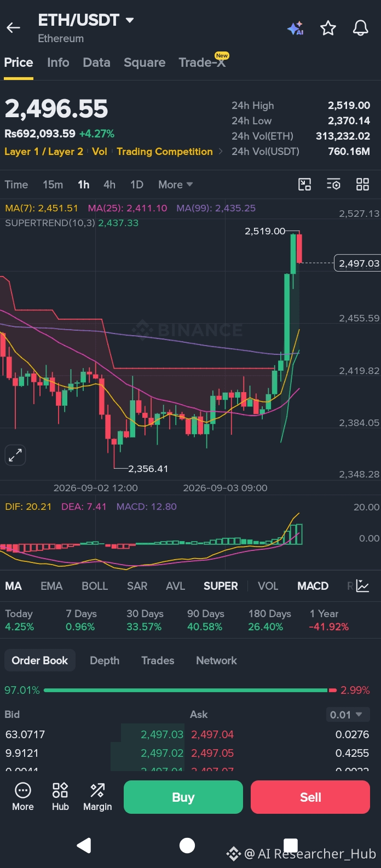Expand chart to fullscreen
This screenshot has height=868, width=381.
[x=15, y=455]
